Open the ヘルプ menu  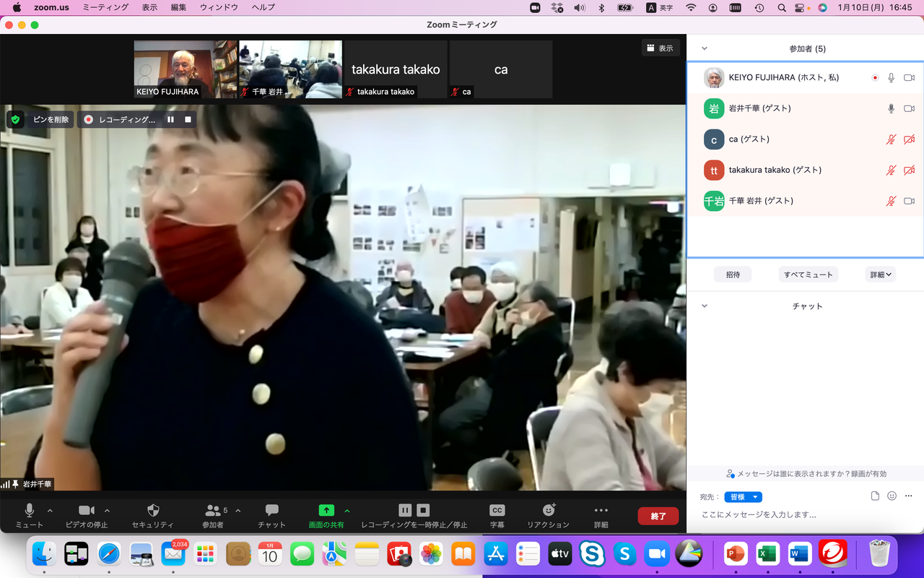(263, 7)
